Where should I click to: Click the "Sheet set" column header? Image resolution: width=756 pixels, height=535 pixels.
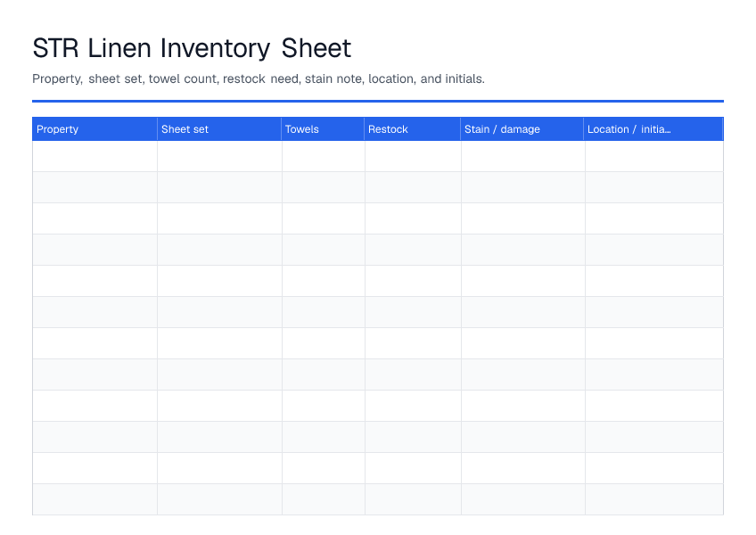[x=219, y=129]
